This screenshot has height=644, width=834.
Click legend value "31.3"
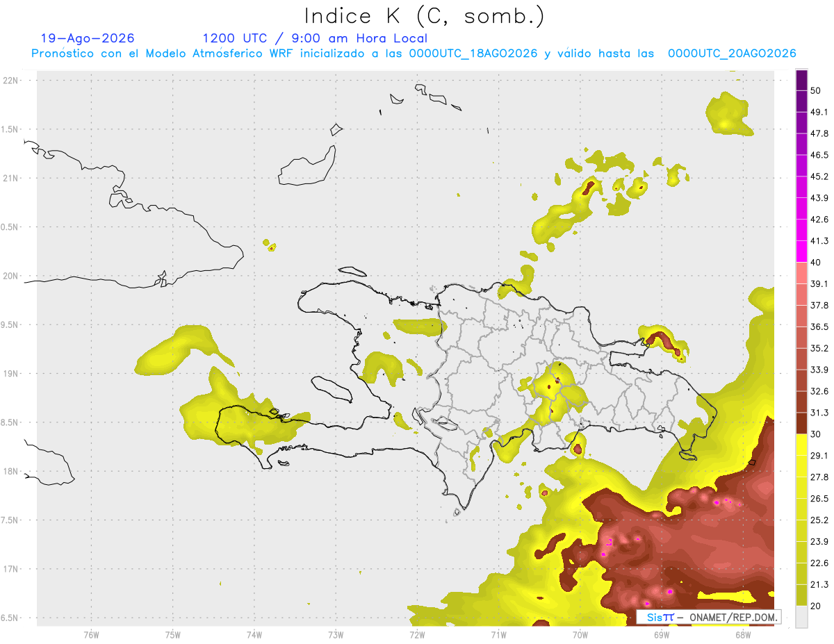819,413
